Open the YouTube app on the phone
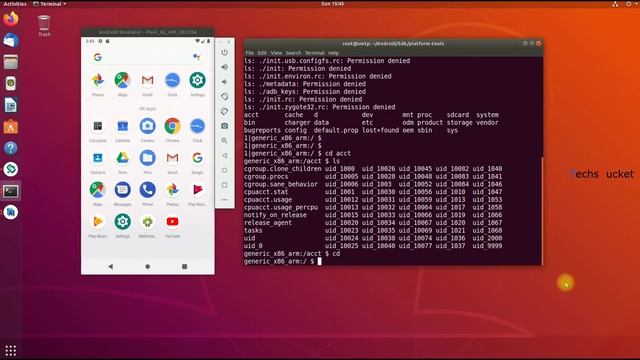 click(172, 222)
